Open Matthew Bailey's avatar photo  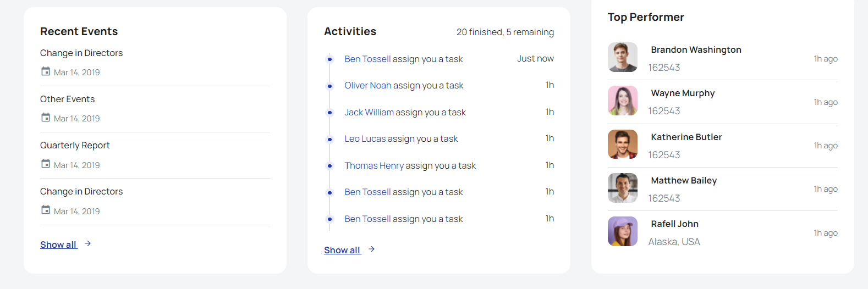[x=622, y=188]
